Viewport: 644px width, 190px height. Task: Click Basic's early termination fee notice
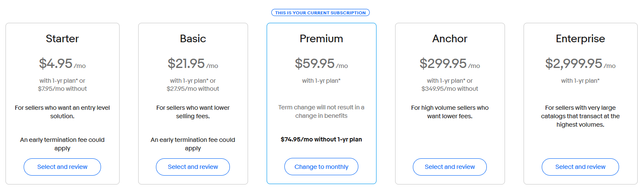[193, 144]
